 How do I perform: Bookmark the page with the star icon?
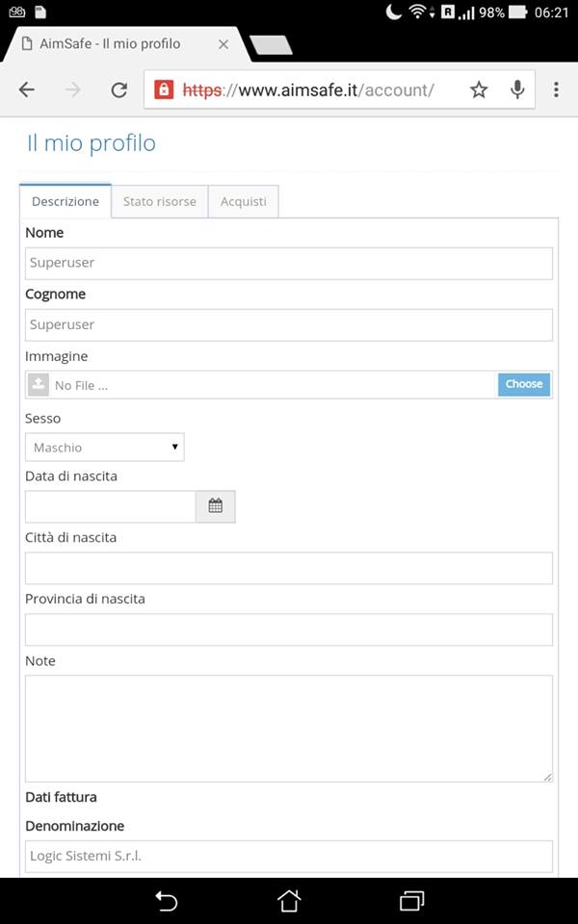pos(479,90)
